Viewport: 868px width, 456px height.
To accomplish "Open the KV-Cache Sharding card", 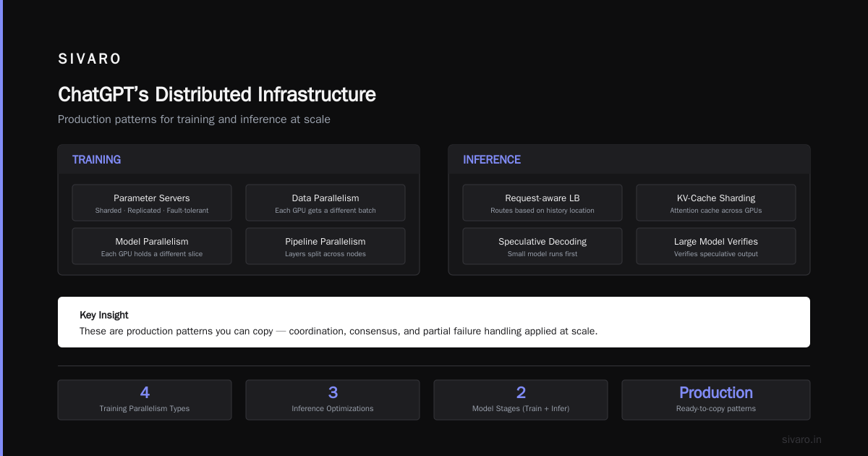I will (716, 203).
